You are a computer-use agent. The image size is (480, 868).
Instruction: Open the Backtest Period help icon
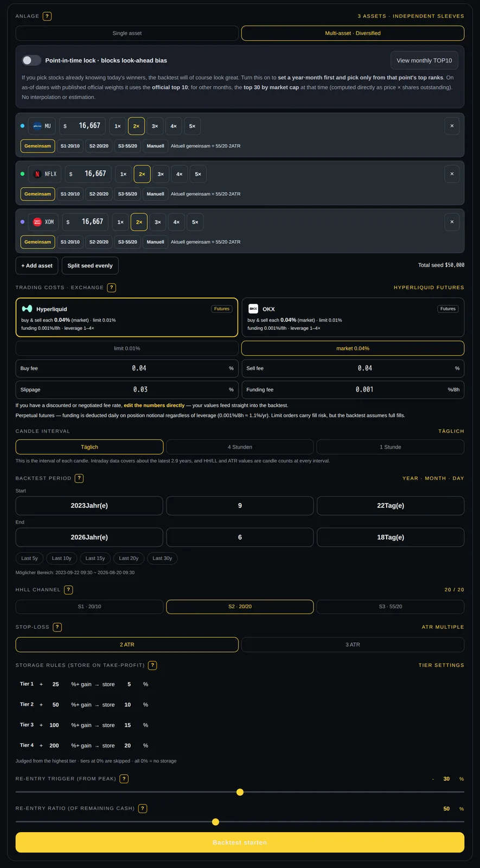[79, 478]
